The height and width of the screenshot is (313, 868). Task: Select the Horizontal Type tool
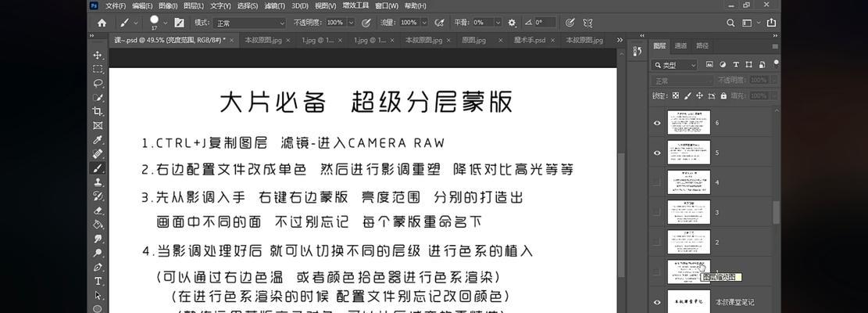coord(98,281)
